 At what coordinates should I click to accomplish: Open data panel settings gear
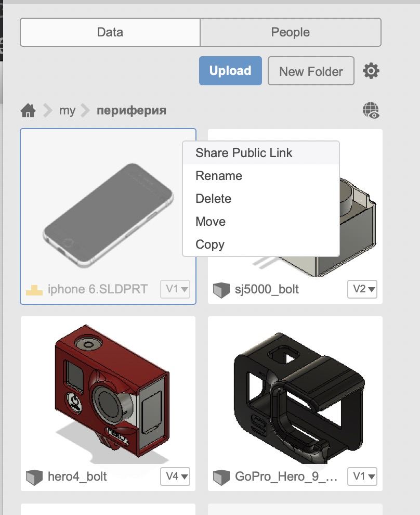pos(371,71)
